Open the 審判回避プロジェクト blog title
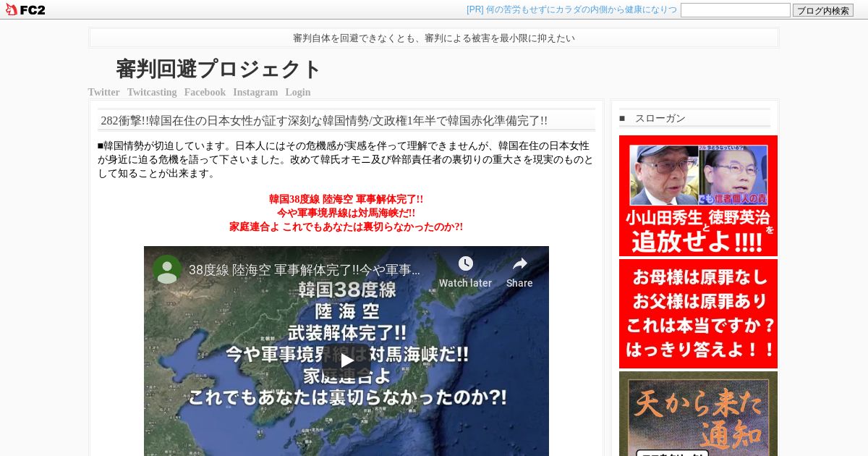Screen dimensions: 868x456 pos(218,69)
